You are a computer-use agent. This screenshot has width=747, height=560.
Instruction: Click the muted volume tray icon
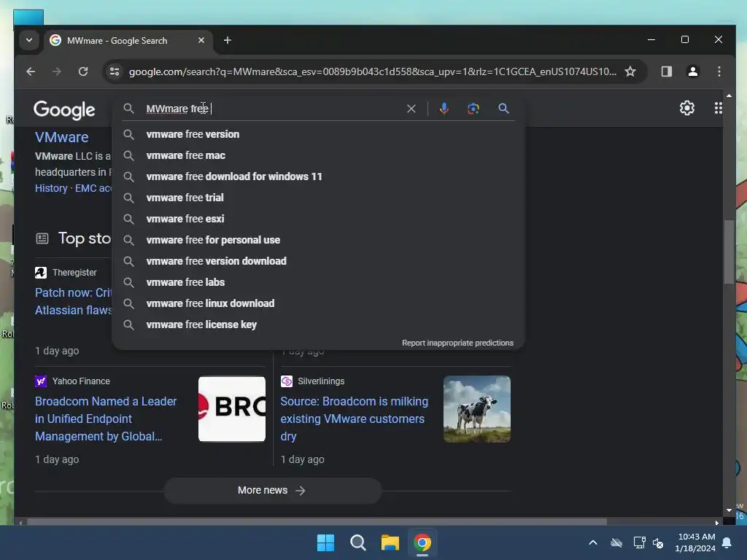click(658, 542)
